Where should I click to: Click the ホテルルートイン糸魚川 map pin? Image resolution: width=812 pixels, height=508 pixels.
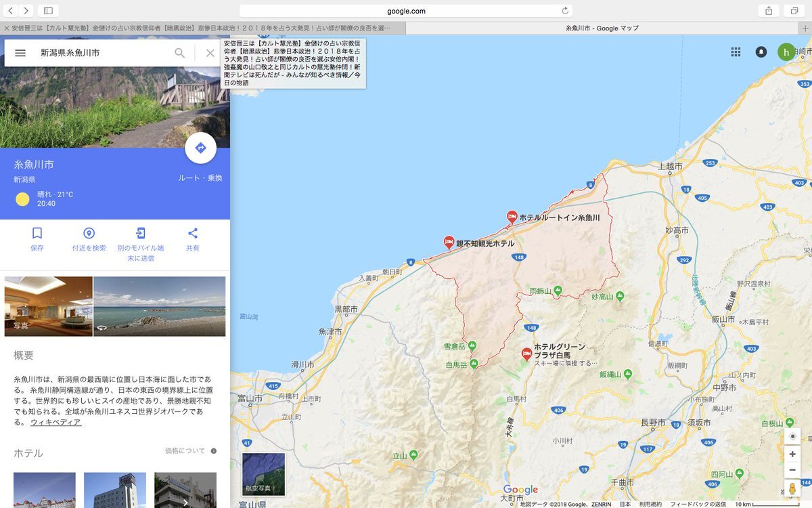click(x=512, y=217)
